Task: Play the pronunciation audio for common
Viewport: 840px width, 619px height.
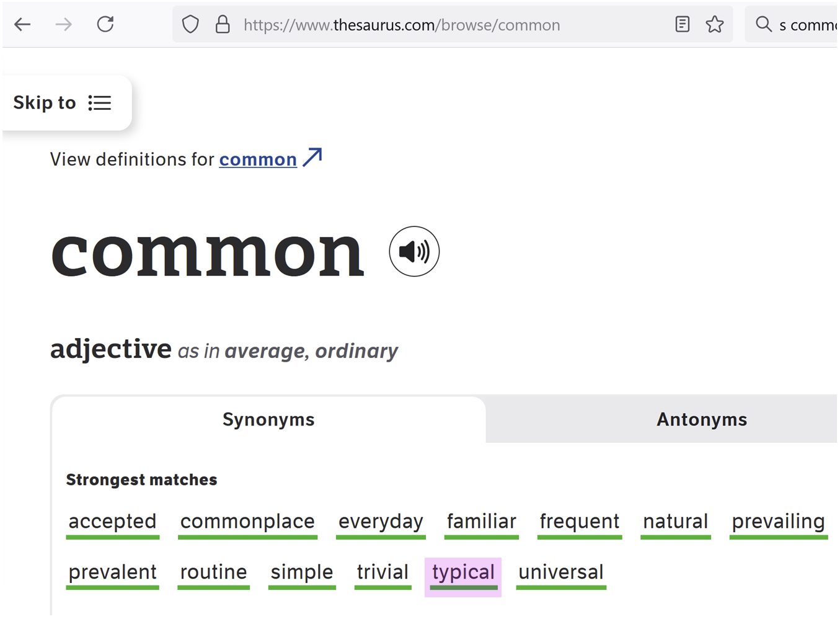Action: point(414,252)
